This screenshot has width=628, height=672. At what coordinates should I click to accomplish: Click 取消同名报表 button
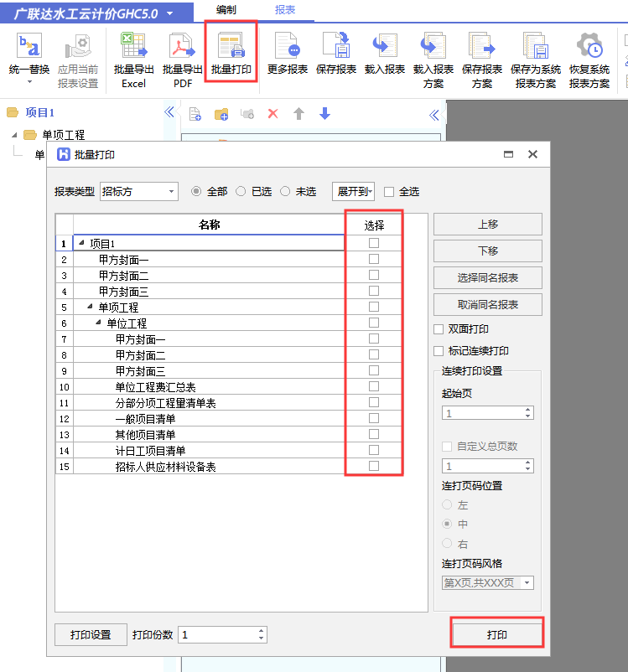488,304
